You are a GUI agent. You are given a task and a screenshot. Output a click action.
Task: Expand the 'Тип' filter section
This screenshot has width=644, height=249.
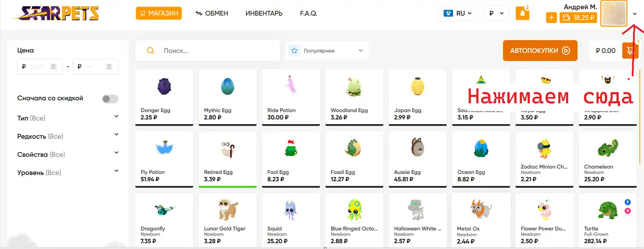tap(68, 118)
